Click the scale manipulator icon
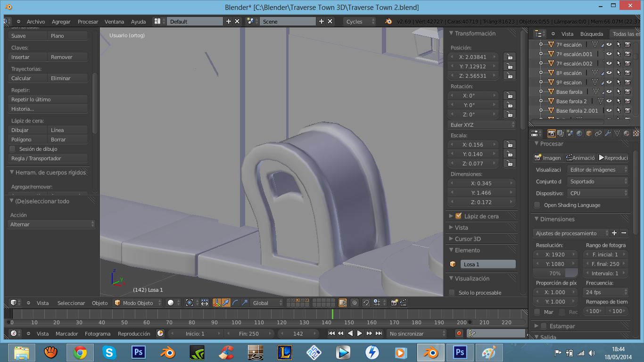Viewport: 644px width, 362px height. coord(244,303)
